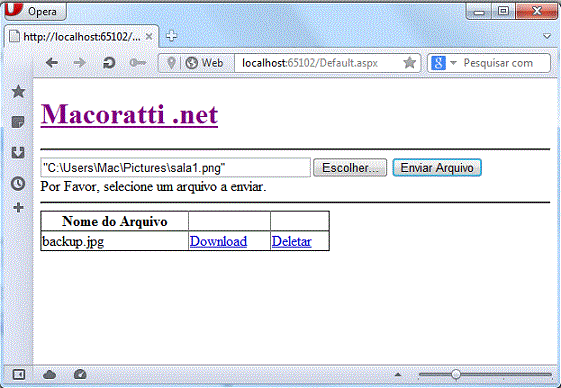Select the localhost:65102 tab

pos(82,37)
